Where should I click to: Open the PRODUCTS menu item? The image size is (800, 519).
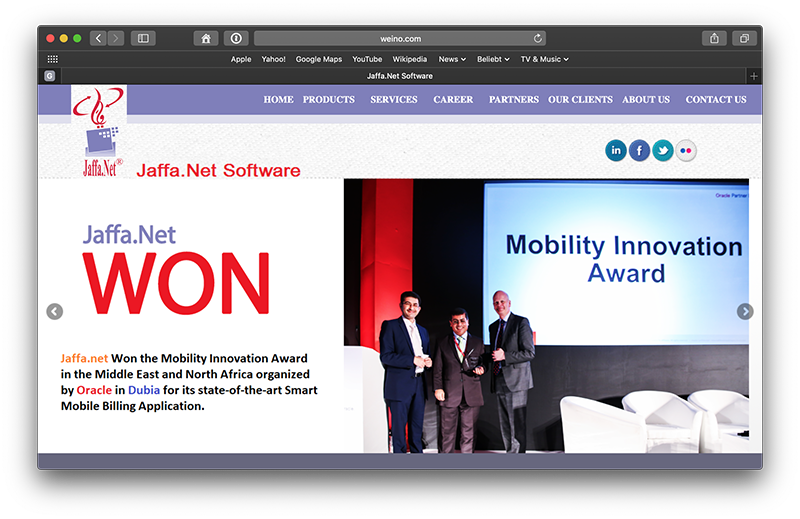point(329,100)
